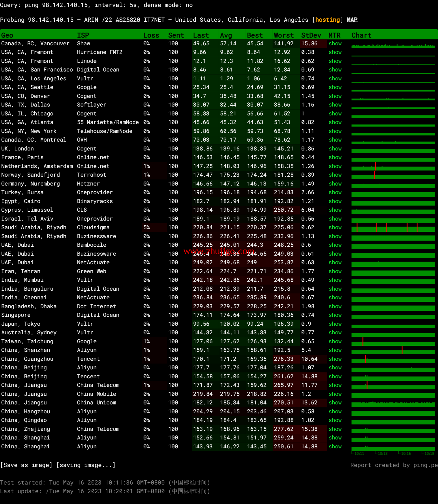
Task: Show MTR for Riyadh Cloudsigma row
Action: coord(335,228)
